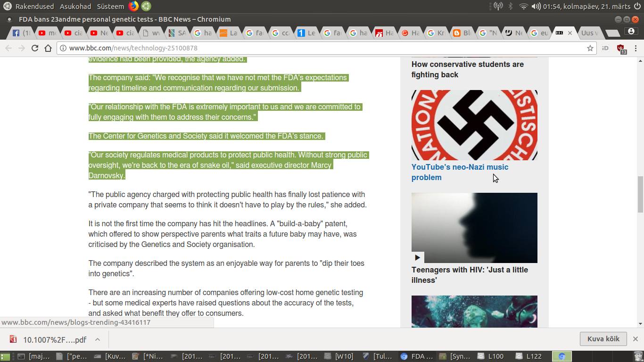
Task: Click the highlighted text 'The Center for Genetics and Society'
Action: (x=148, y=136)
